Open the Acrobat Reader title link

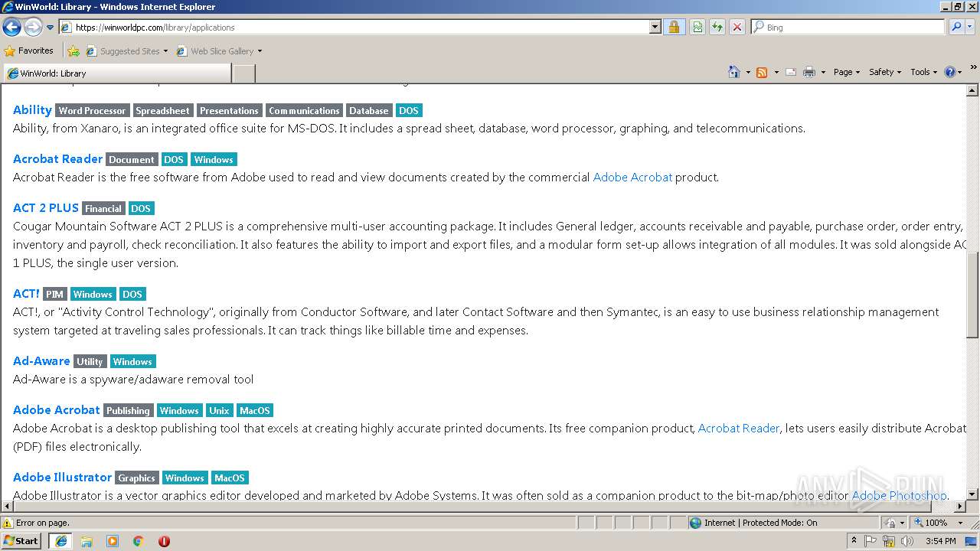[x=57, y=159]
